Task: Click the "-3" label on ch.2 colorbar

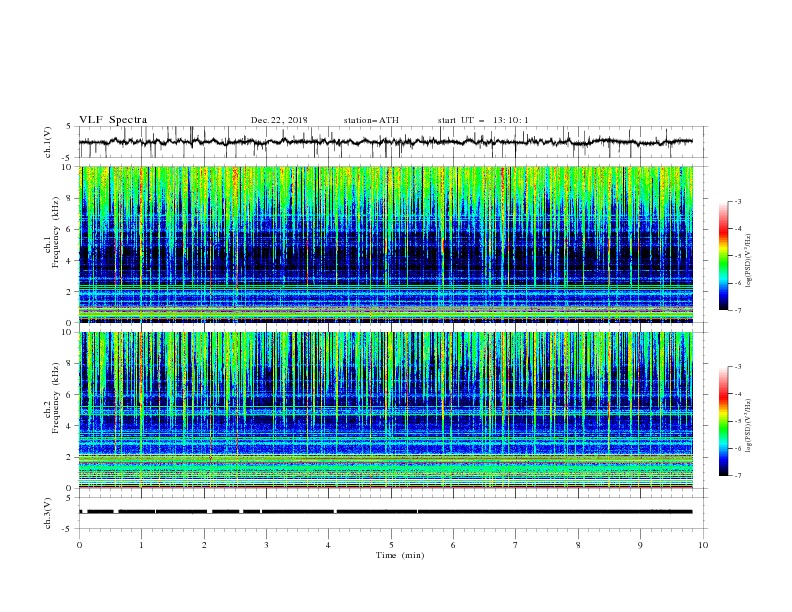Action: [x=737, y=367]
